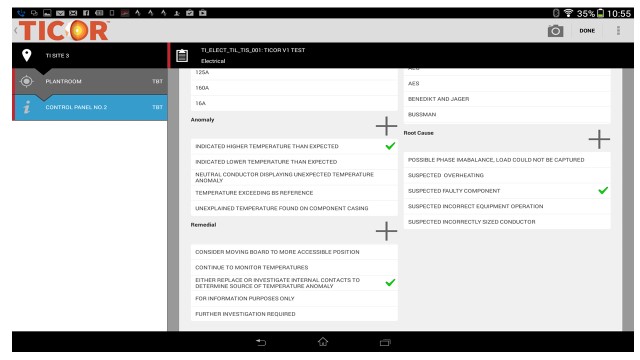Choose the 16A rating option
This screenshot has height=360, width=640.
[294, 103]
